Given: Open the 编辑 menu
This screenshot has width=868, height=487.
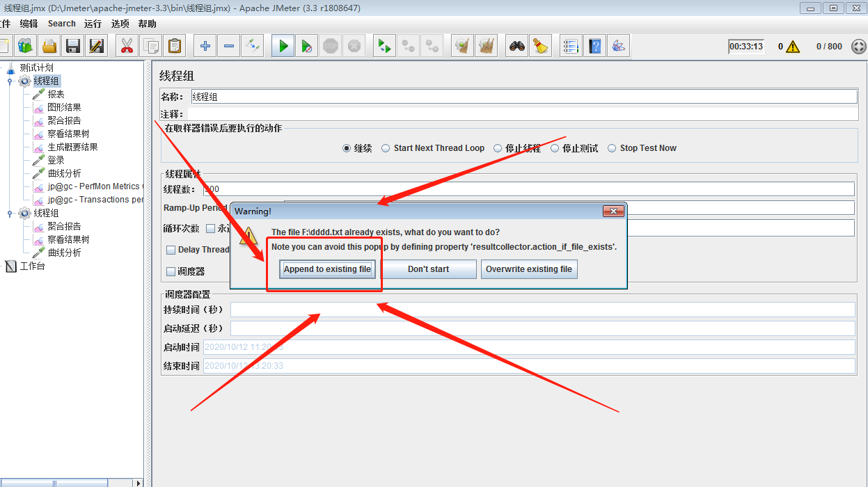Looking at the screenshot, I should click(x=29, y=24).
